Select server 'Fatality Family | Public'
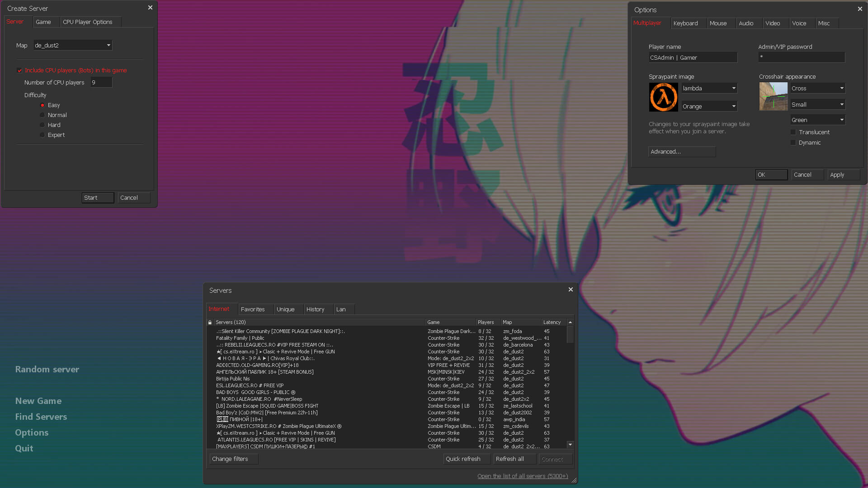 (387, 338)
